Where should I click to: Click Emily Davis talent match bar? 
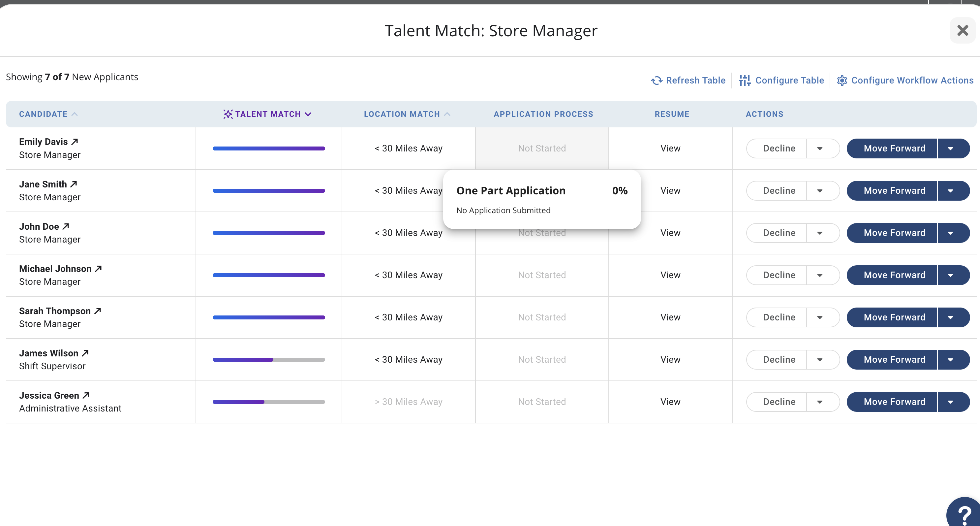coord(269,148)
